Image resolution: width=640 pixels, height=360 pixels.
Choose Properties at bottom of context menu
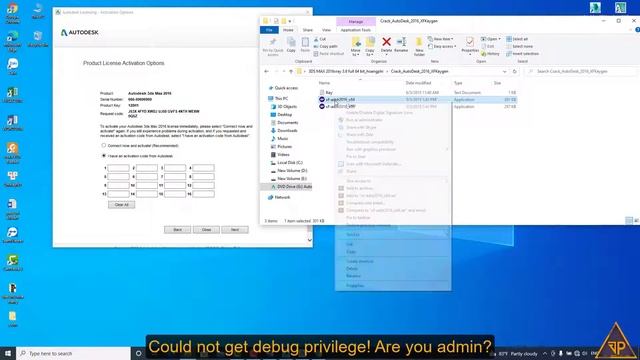[x=355, y=286]
